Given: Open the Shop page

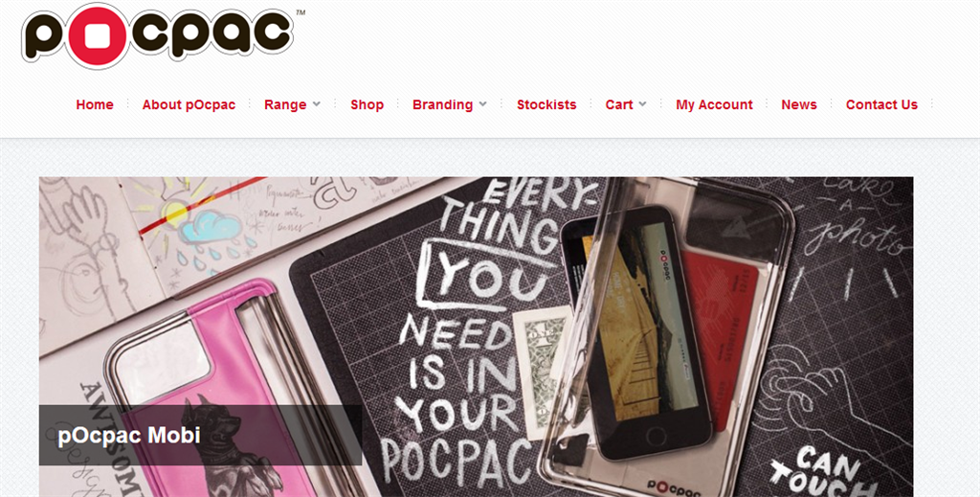Looking at the screenshot, I should [x=367, y=104].
